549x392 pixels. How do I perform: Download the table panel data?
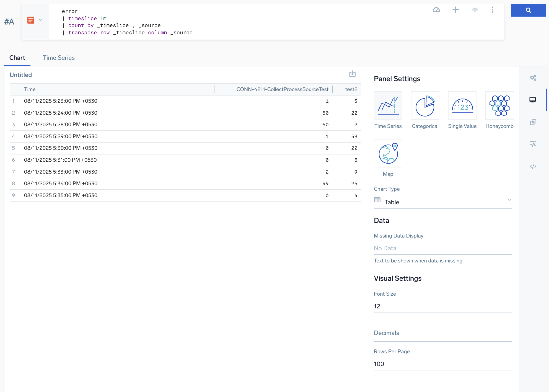pyautogui.click(x=352, y=74)
